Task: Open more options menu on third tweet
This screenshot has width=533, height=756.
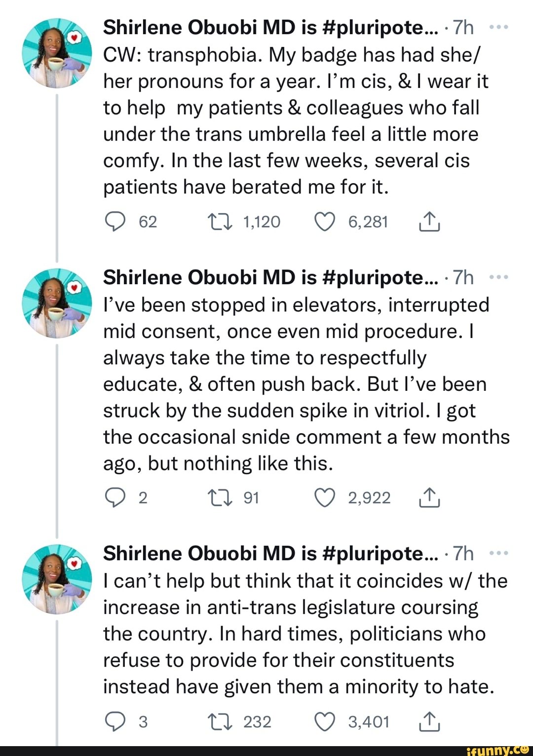Action: 498,554
